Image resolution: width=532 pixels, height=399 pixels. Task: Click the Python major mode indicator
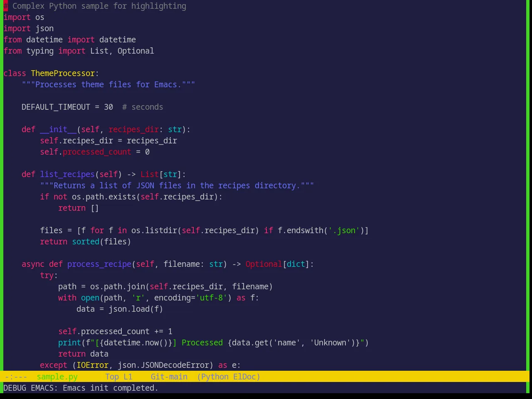coord(215,377)
